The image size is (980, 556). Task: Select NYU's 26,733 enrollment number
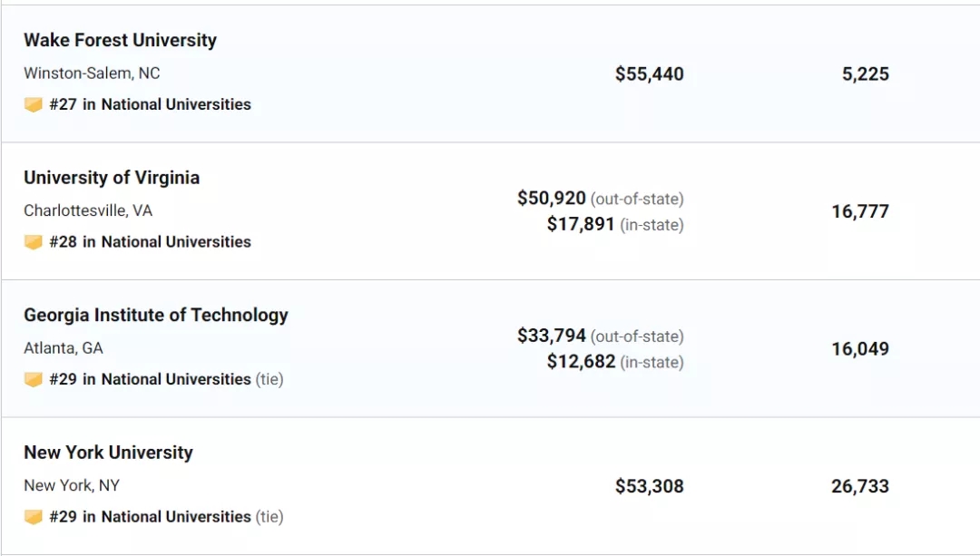click(860, 486)
